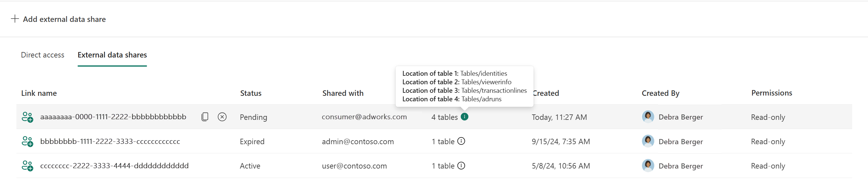868x181 pixels.
Task: Revoke the Pending share with X icon
Action: (222, 117)
